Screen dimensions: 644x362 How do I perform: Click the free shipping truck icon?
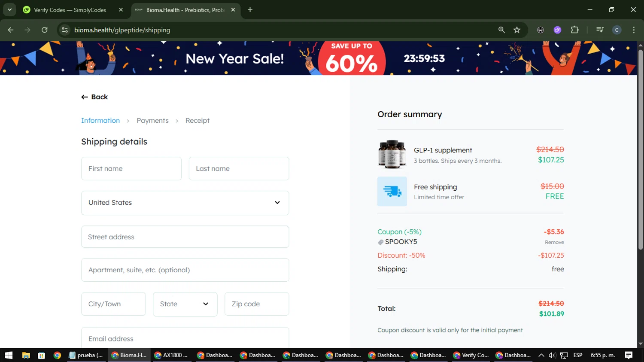coord(392,192)
